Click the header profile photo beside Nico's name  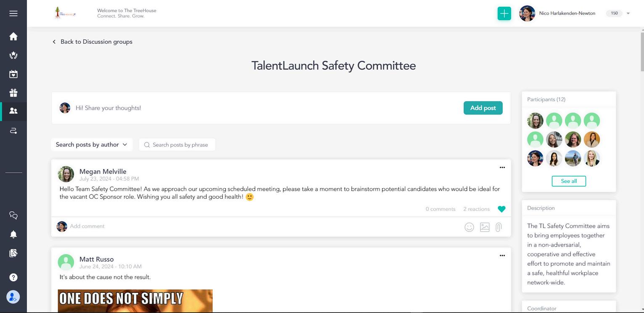pos(527,13)
